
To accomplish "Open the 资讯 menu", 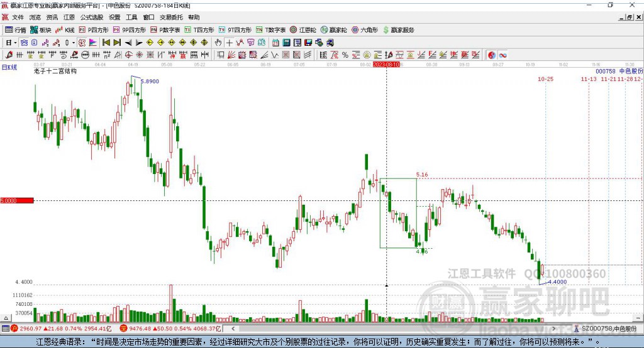I will tap(52, 17).
